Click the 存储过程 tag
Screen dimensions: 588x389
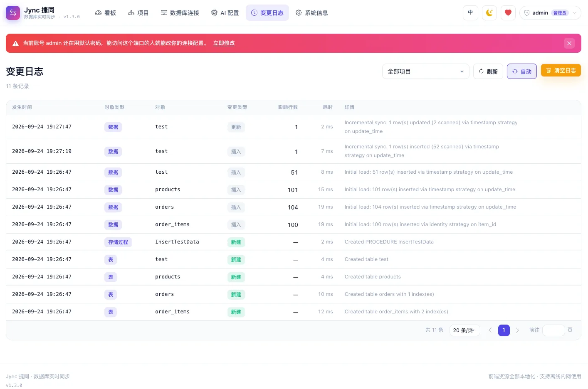[x=118, y=242]
